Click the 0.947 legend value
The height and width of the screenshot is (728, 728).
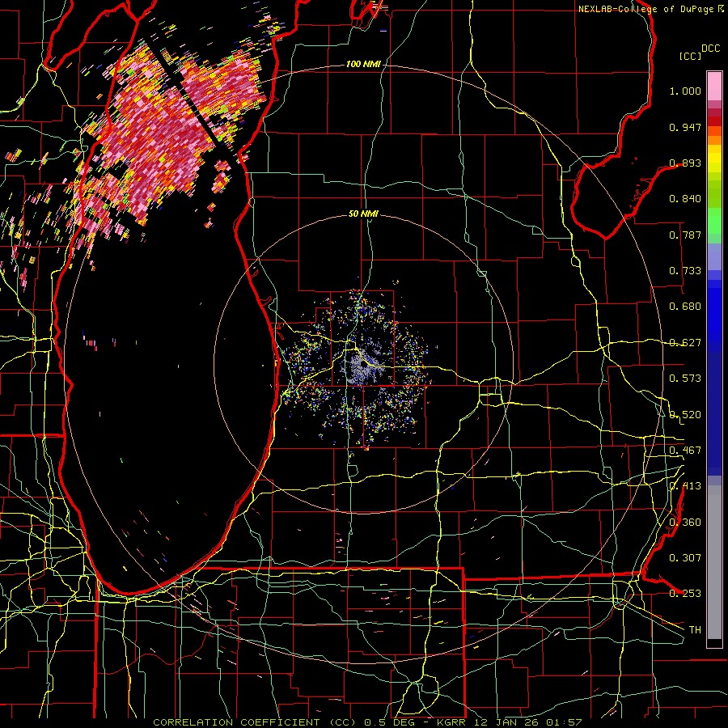[685, 127]
